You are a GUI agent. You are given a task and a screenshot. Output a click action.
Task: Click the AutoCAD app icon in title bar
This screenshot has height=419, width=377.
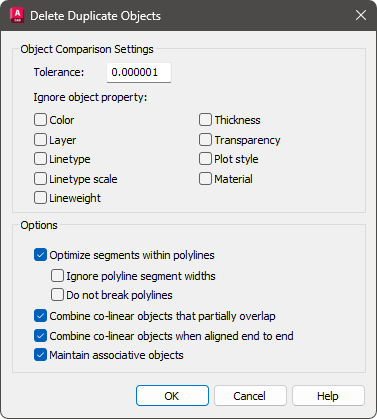click(17, 15)
